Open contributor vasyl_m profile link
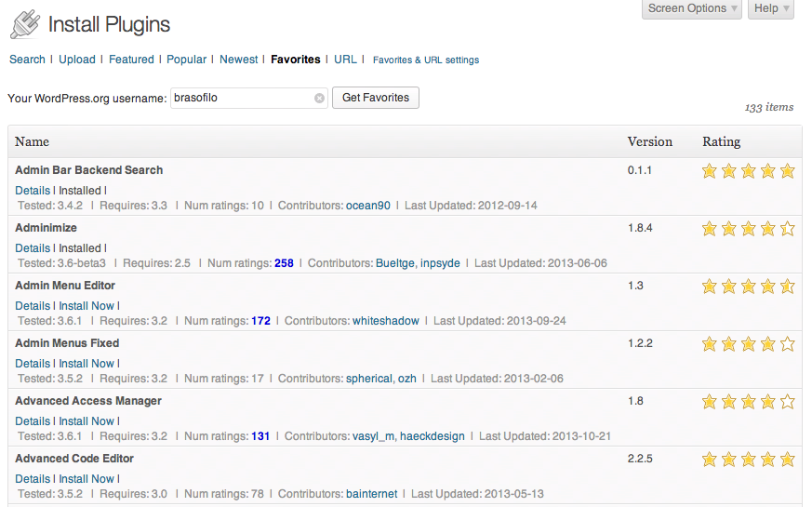Viewport: 812px width, 507px height. click(x=375, y=436)
